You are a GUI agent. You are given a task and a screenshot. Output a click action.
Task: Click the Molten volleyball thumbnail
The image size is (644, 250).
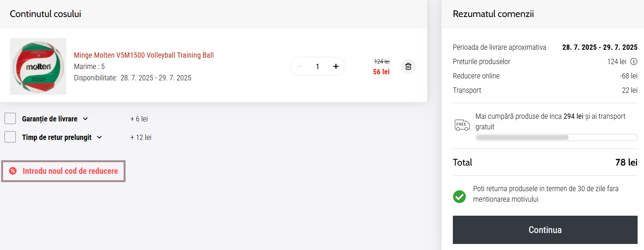pyautogui.click(x=38, y=66)
